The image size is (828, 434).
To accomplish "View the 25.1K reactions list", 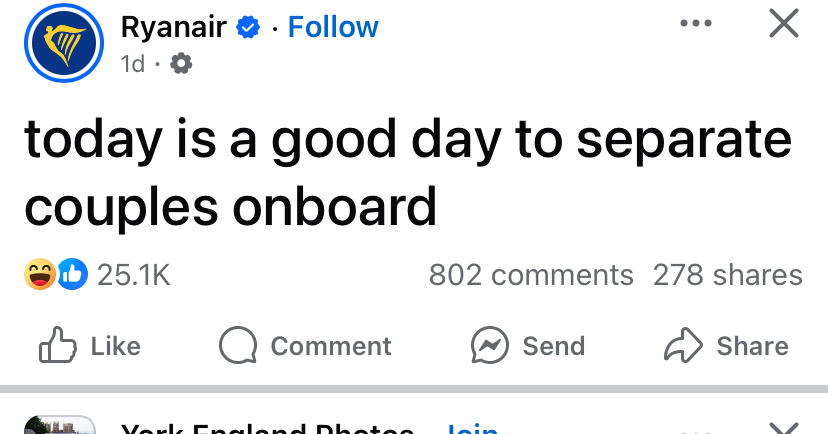I will (133, 275).
